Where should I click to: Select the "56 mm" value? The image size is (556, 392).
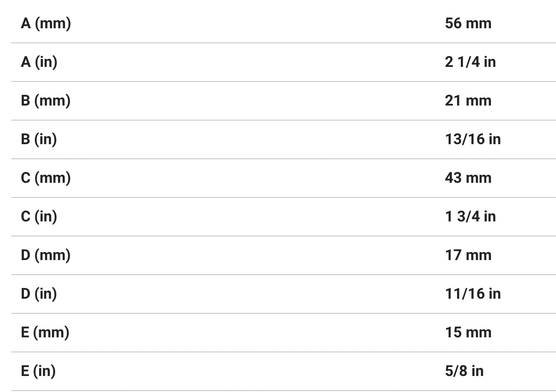pyautogui.click(x=468, y=23)
